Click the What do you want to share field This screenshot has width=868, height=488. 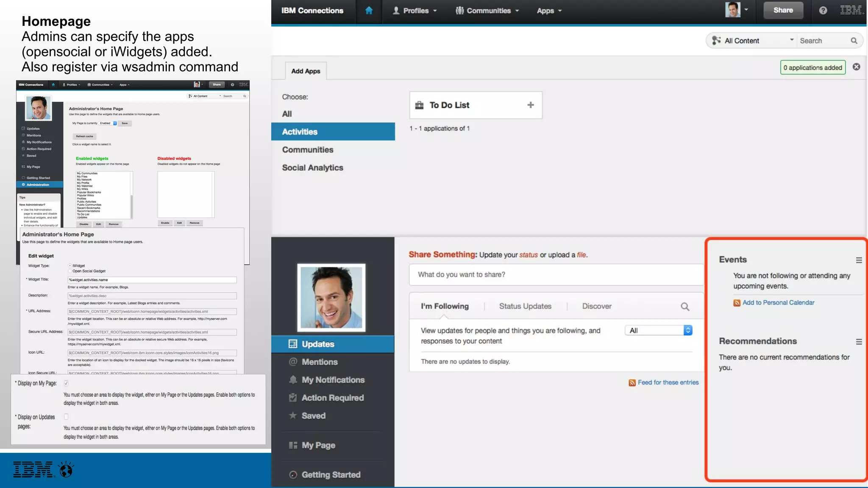pos(555,274)
